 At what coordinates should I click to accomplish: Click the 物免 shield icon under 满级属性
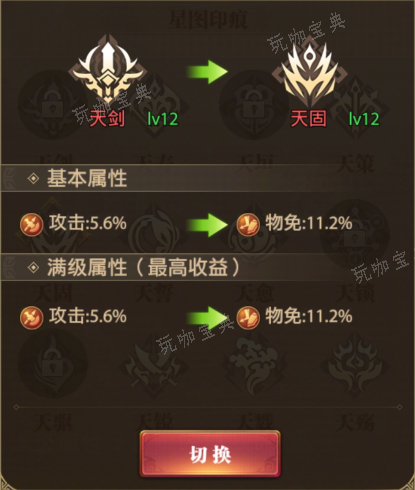tap(248, 318)
